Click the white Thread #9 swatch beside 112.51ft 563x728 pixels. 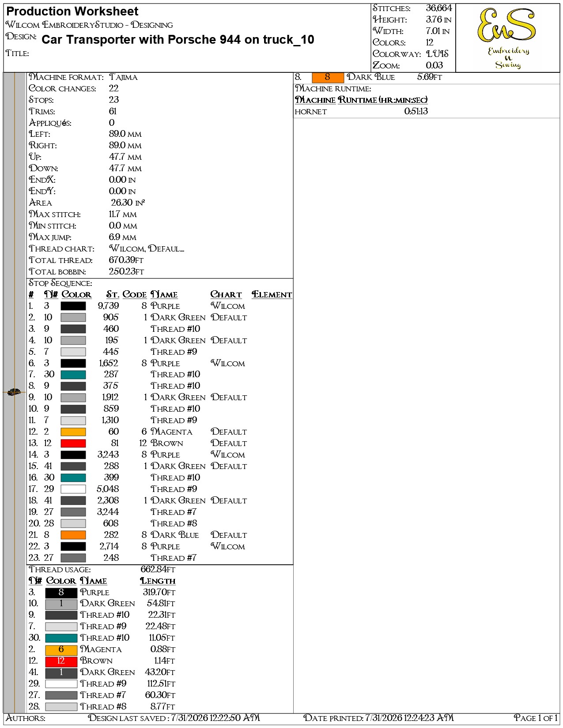pos(61,684)
